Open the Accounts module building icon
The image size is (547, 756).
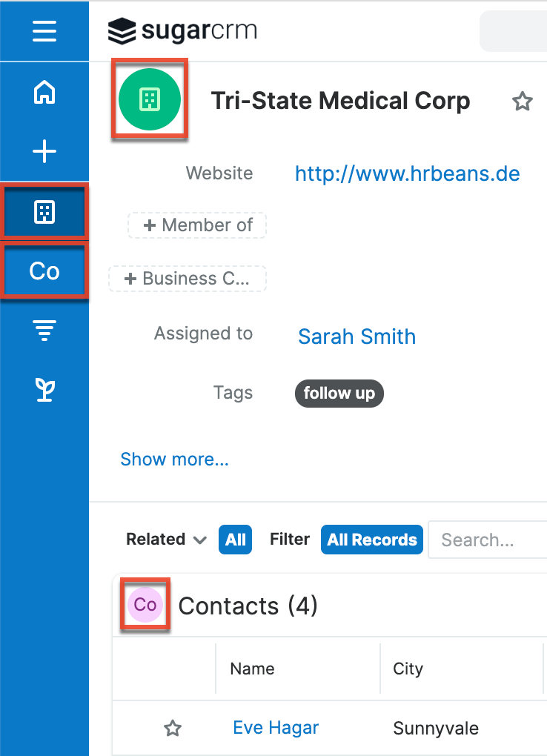tap(44, 212)
